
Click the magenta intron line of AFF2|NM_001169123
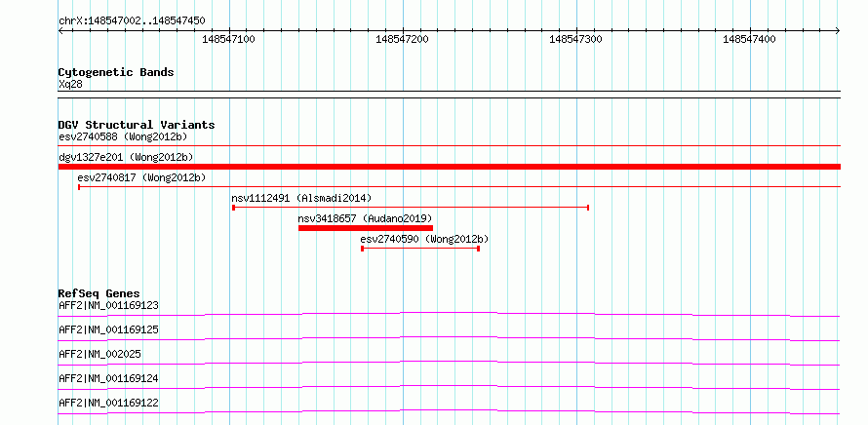tap(449, 314)
